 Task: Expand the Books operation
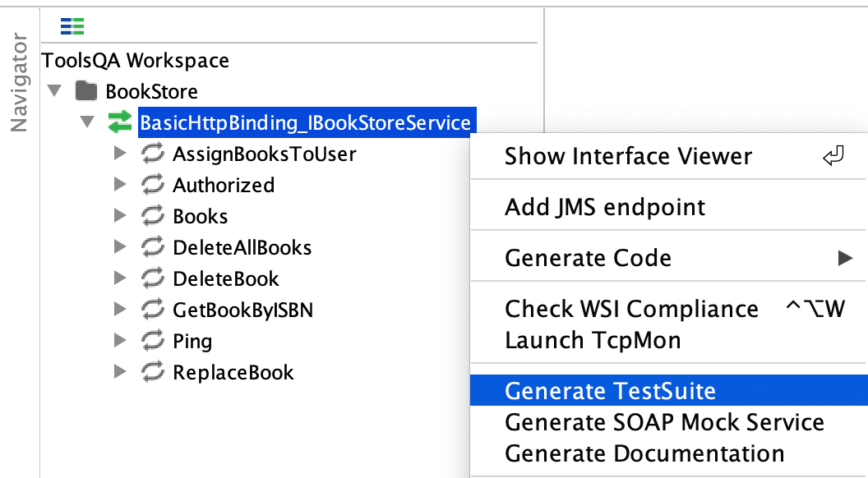coord(119,216)
